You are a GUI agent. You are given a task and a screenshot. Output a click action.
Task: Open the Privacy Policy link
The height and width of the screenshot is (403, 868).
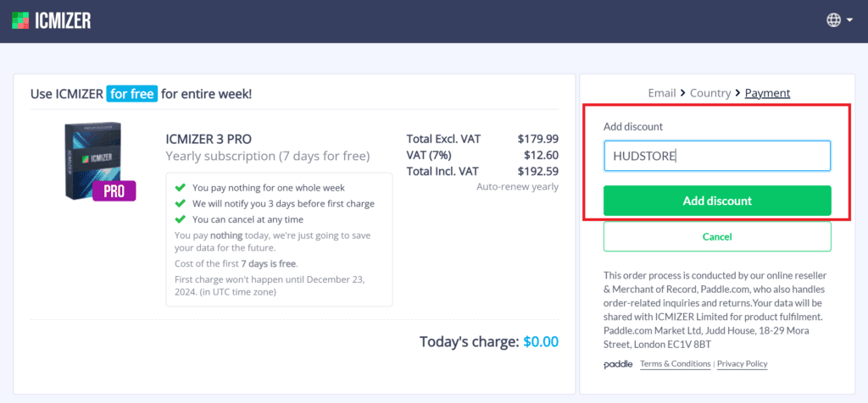click(x=742, y=364)
